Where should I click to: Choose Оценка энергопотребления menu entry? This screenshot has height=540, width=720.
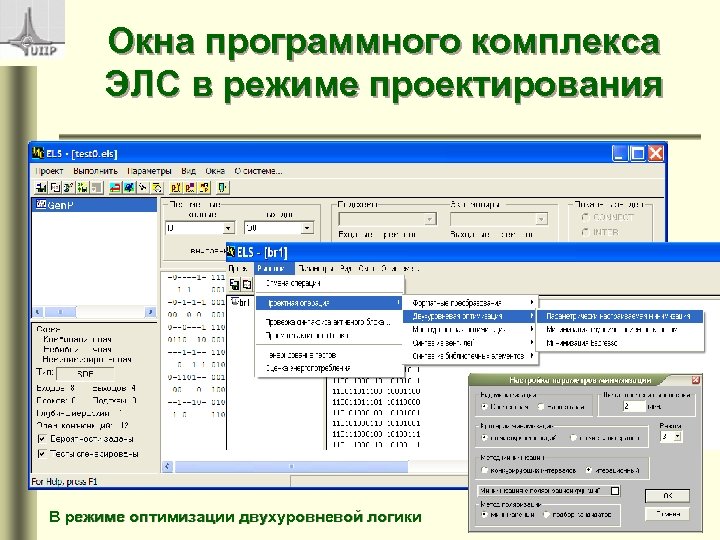click(329, 368)
